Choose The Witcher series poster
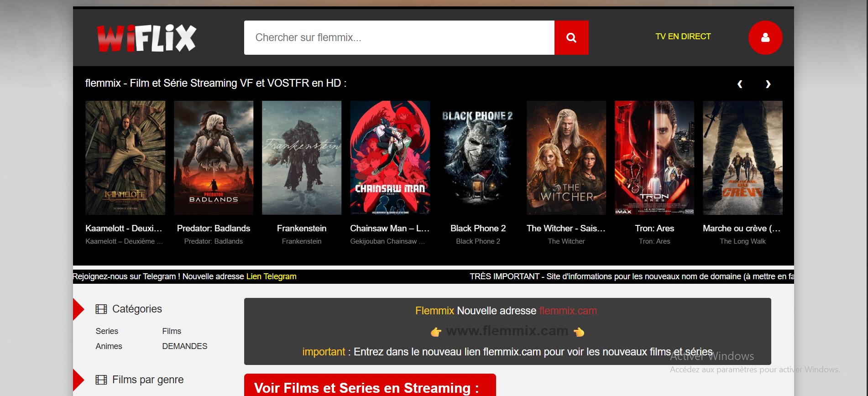868x396 pixels. point(566,158)
